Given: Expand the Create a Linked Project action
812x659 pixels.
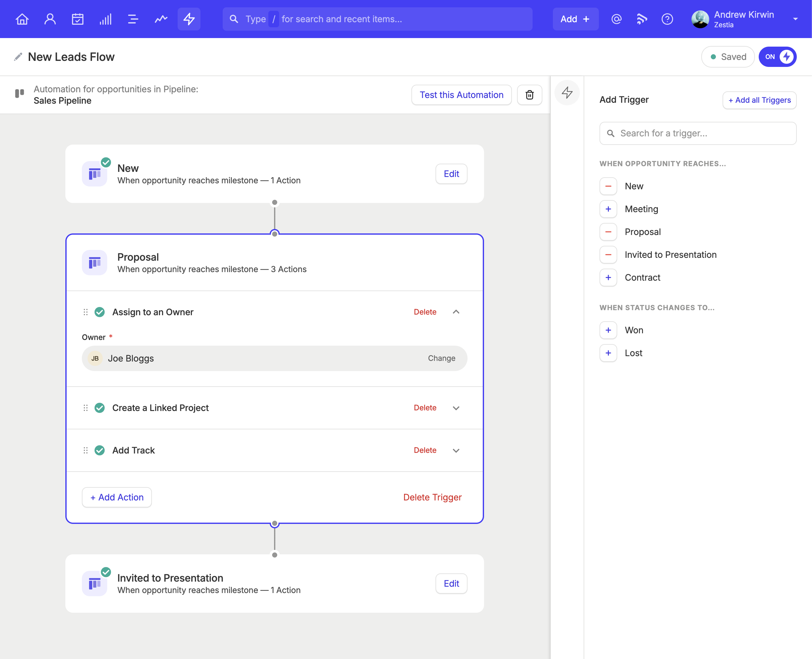Looking at the screenshot, I should pyautogui.click(x=456, y=408).
